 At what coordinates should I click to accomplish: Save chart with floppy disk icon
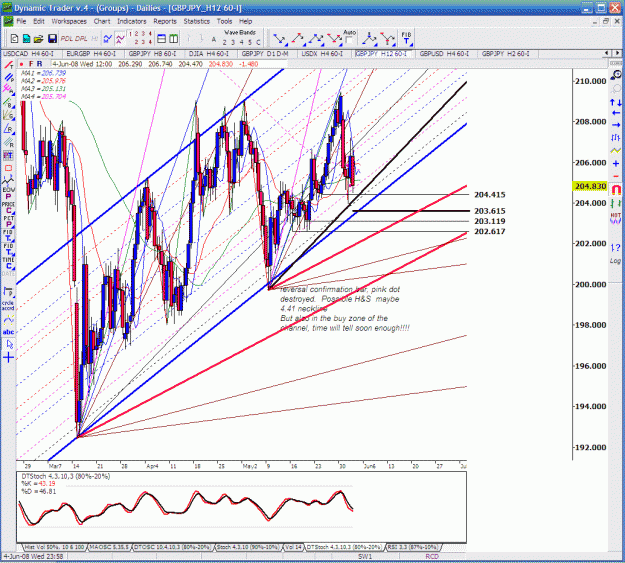click(52, 39)
